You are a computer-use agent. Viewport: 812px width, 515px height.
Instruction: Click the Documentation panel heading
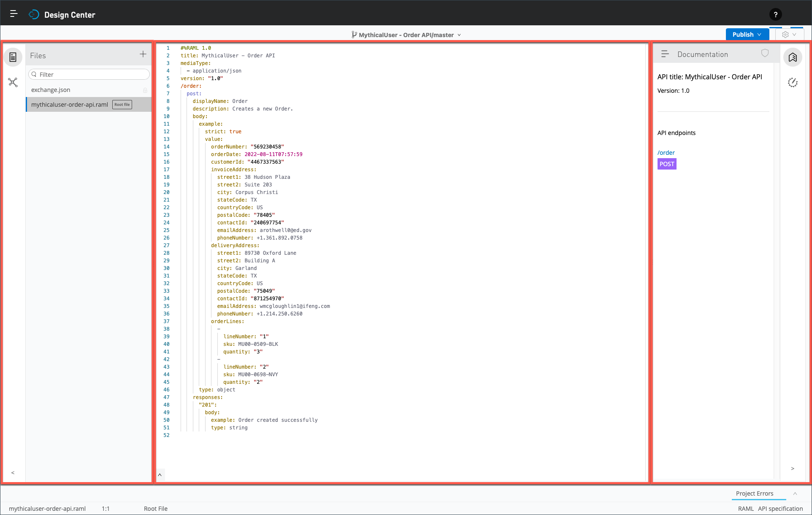click(x=703, y=54)
